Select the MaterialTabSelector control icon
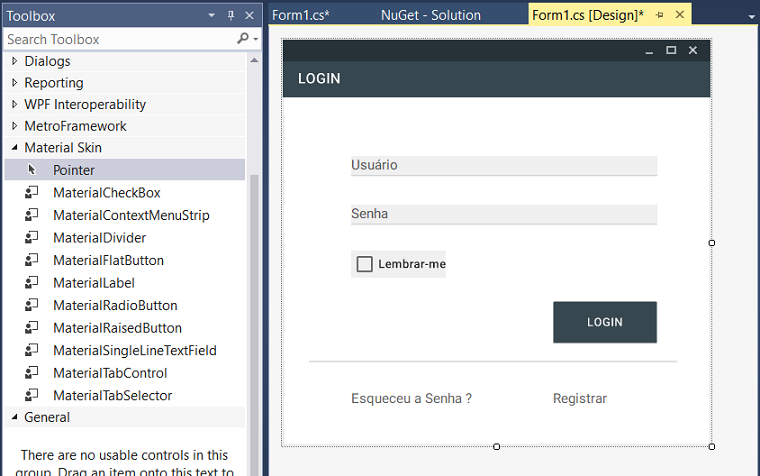Viewport: 760px width, 476px height. click(x=32, y=396)
